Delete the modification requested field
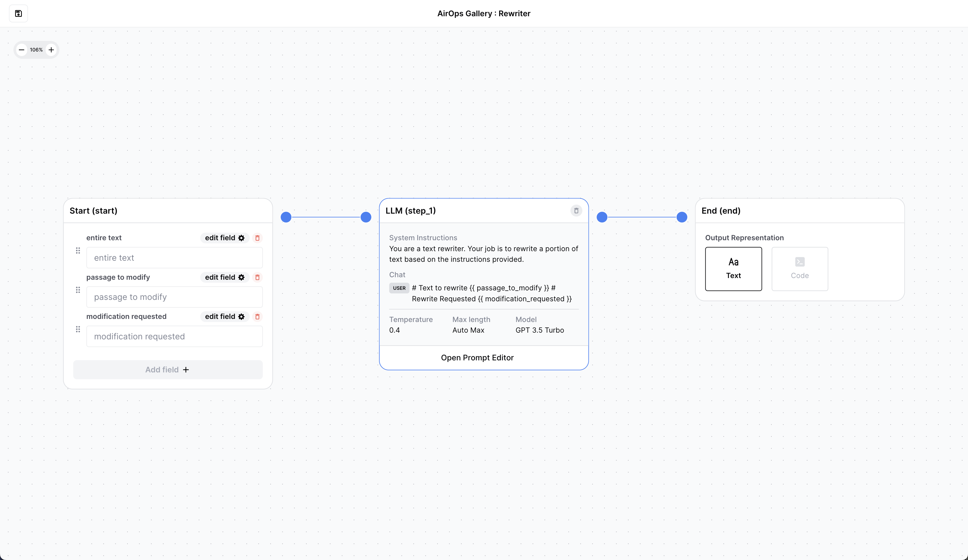 (x=257, y=316)
